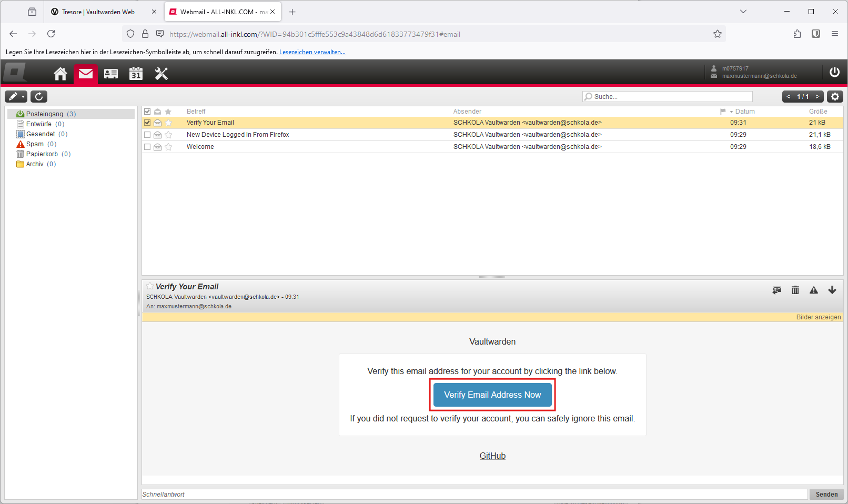Open the Archiv folder

pos(36,164)
